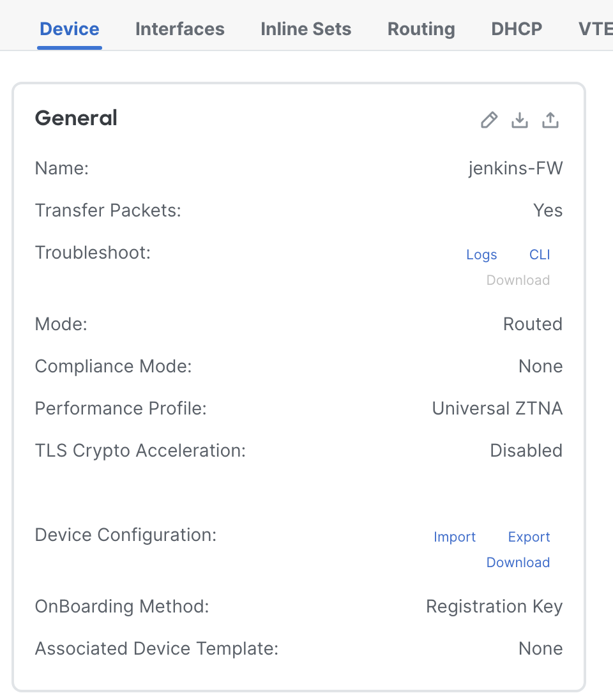The width and height of the screenshot is (613, 700).
Task: Switch to the Interfaces tab
Action: click(x=180, y=29)
